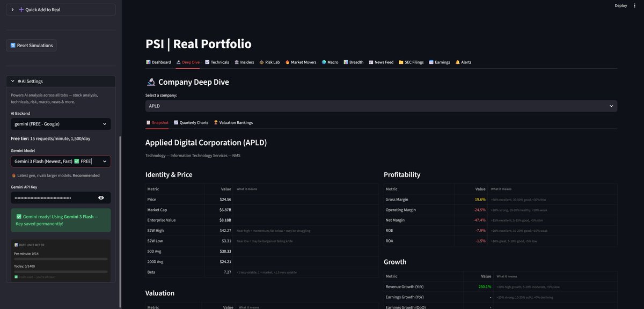Image resolution: width=644 pixels, height=309 pixels.
Task: Click the Market Cap value $6.87B
Action: click(225, 210)
